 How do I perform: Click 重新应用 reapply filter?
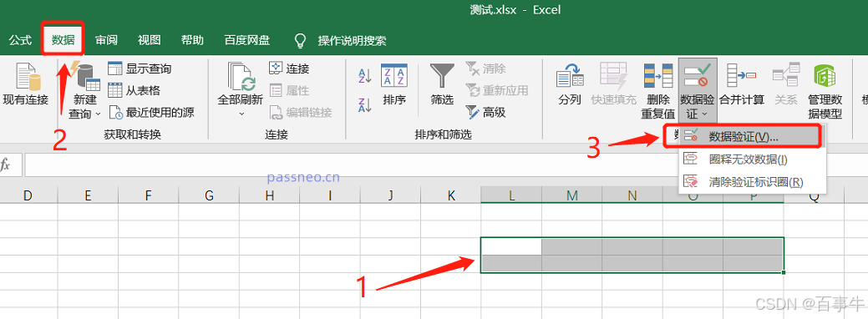pos(496,90)
